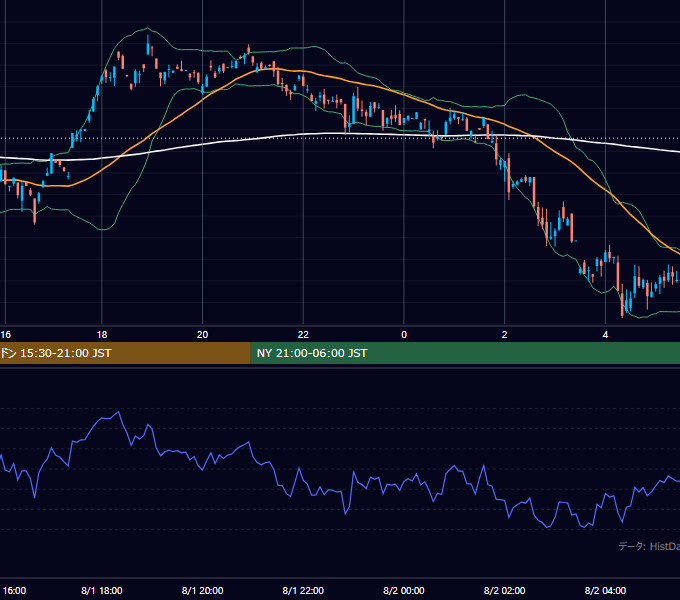
Task: Click the 16:00 label on lower time axis
Action: pyautogui.click(x=14, y=590)
